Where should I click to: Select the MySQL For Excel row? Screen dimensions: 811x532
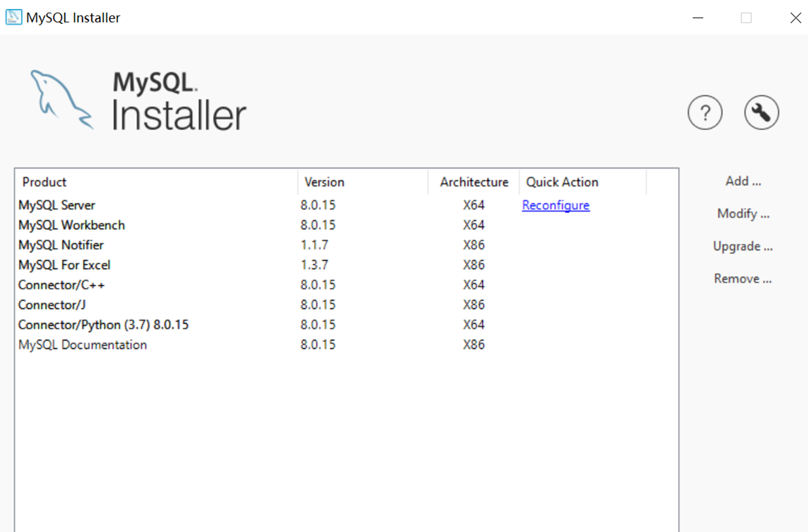pos(347,265)
